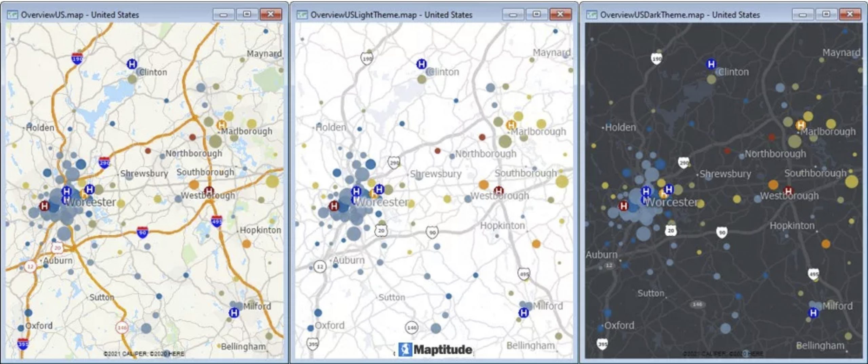Image resolution: width=868 pixels, height=364 pixels.
Task: Click the I-190 interstate shield in OverviewUS.map
Action: click(x=77, y=59)
